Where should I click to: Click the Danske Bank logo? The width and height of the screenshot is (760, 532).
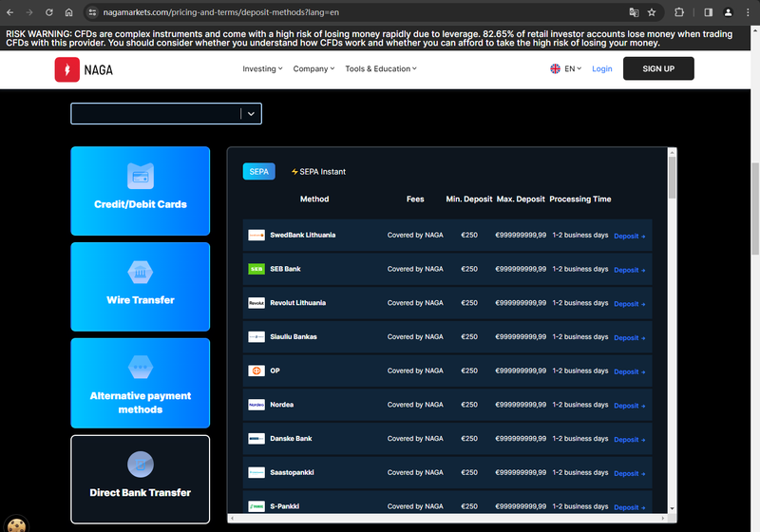(x=256, y=439)
